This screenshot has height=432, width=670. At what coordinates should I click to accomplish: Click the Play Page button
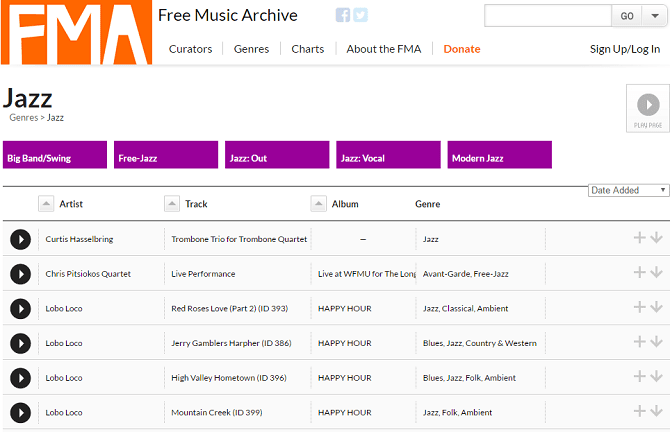pyautogui.click(x=648, y=109)
